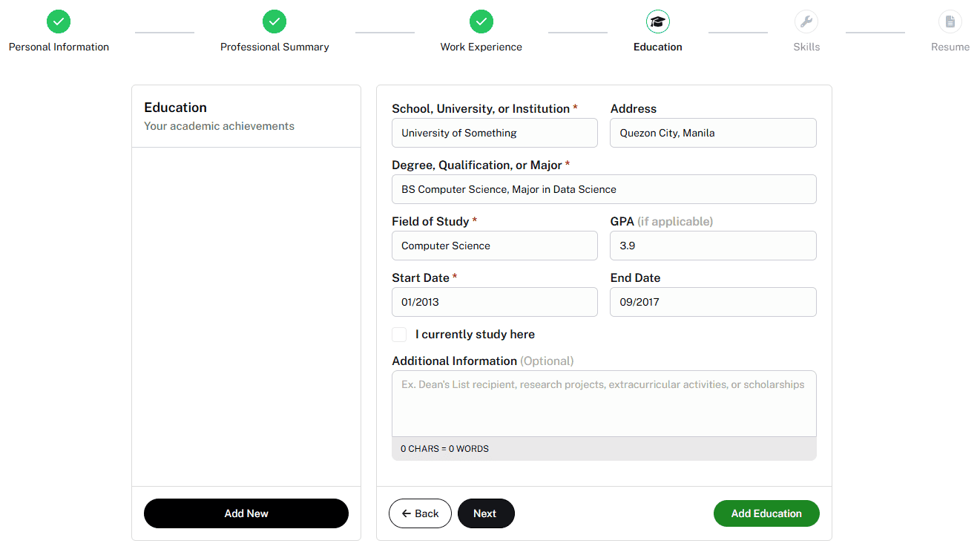This screenshot has height=552, width=980.
Task: Go to the Skills step label
Action: pos(806,47)
